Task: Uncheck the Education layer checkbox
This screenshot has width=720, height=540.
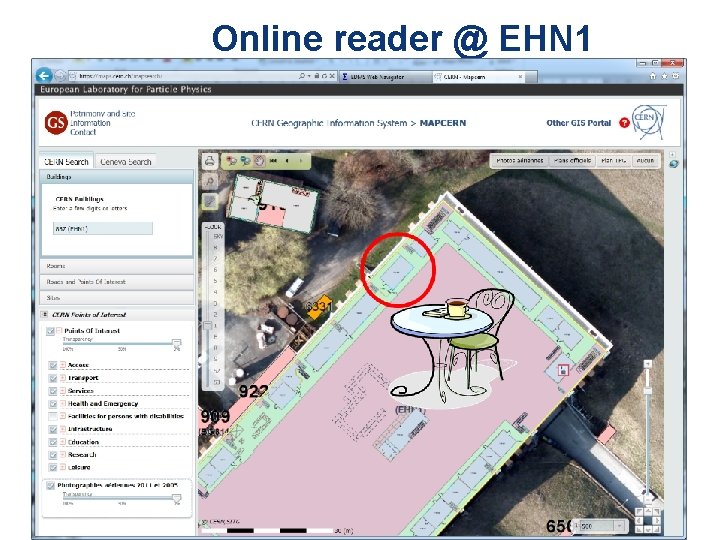Action: tap(53, 442)
